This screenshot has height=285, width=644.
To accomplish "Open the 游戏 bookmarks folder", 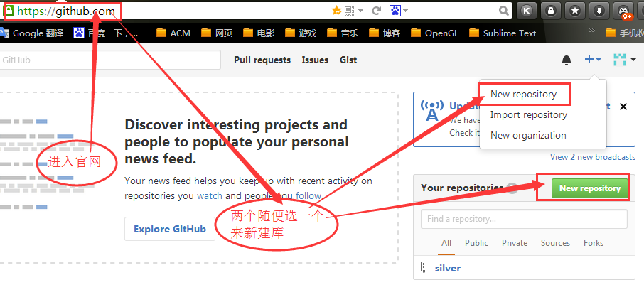I will coord(301,33).
